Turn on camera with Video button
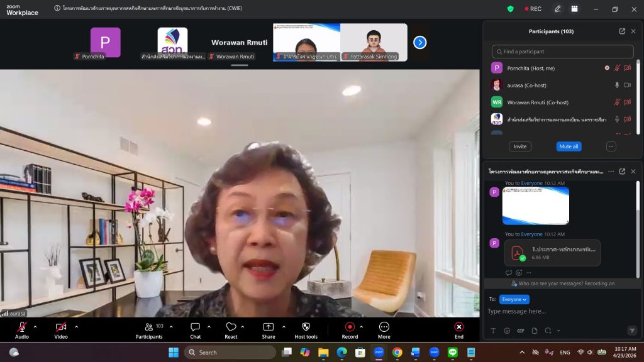644x362 pixels. click(x=61, y=327)
